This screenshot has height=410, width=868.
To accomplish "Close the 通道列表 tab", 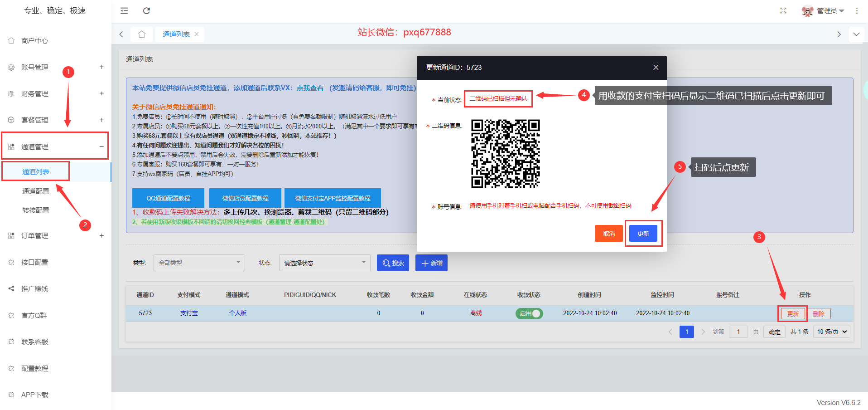I will 197,34.
